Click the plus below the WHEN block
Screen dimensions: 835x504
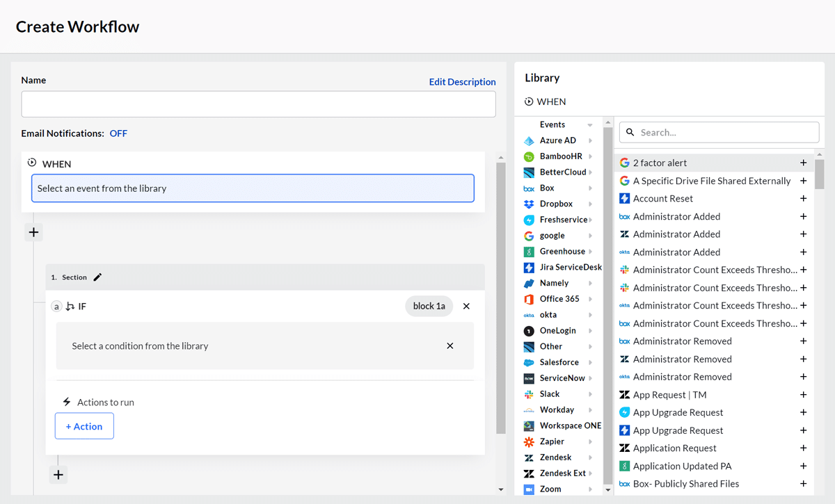pyautogui.click(x=33, y=232)
